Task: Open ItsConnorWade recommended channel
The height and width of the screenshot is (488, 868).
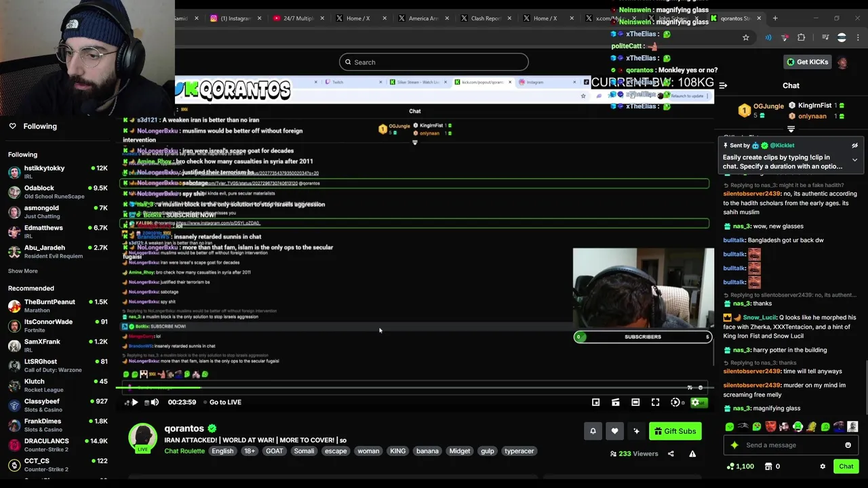Action: pos(58,325)
